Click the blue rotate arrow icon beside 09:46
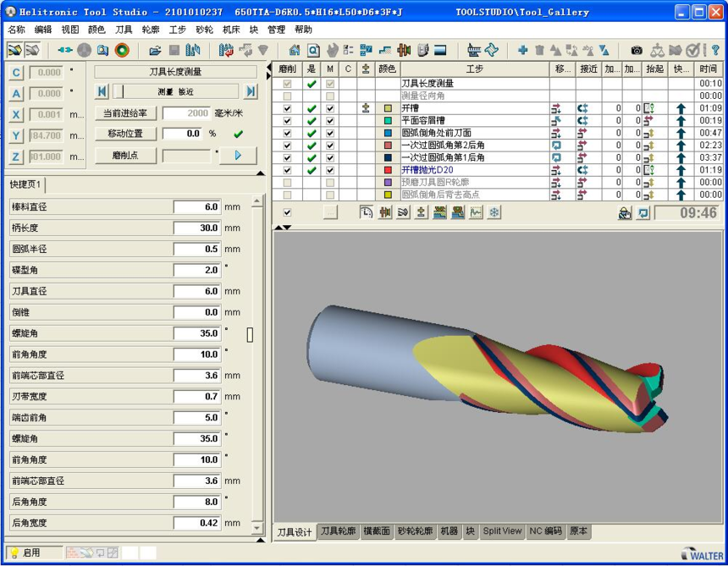Image resolution: width=728 pixels, height=566 pixels. pos(643,213)
